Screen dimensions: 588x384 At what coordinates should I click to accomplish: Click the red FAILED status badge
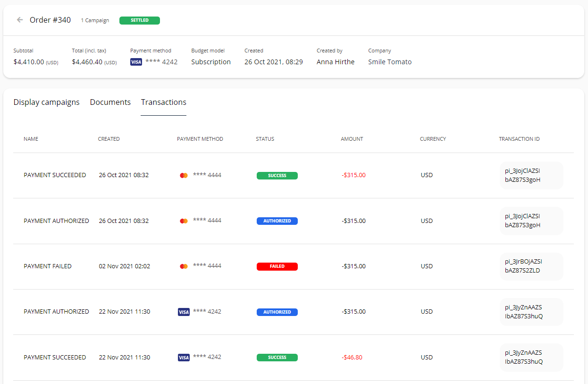(277, 266)
